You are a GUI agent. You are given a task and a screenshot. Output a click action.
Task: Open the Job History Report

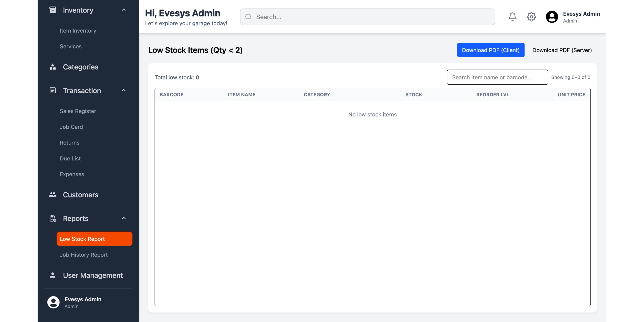84,255
